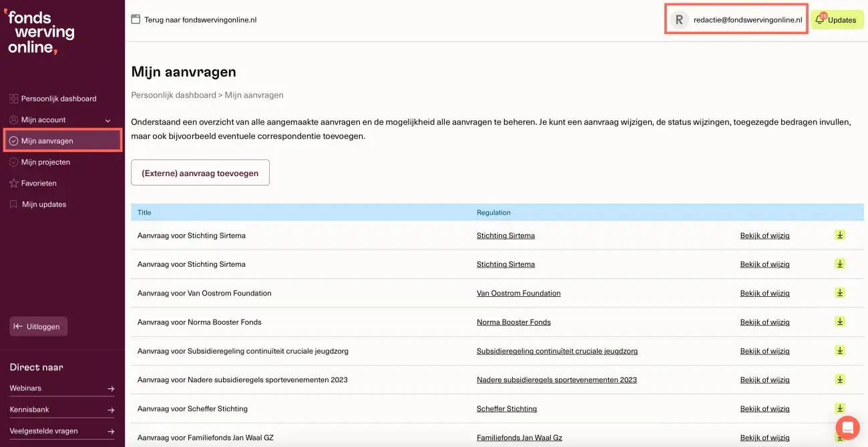Image resolution: width=868 pixels, height=447 pixels.
Task: Click Bekijk of wijzig for Familiefonds Jan Waal GZ
Action: coord(765,437)
